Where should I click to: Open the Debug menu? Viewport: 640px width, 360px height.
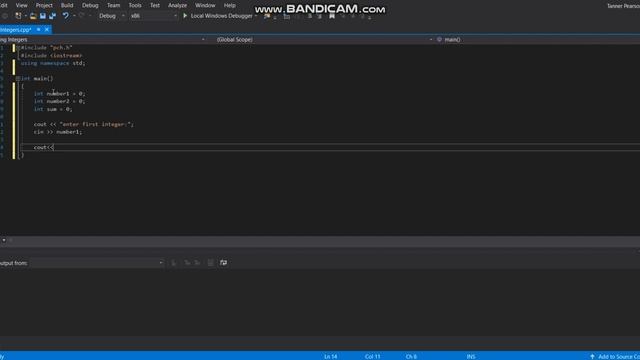[x=90, y=5]
